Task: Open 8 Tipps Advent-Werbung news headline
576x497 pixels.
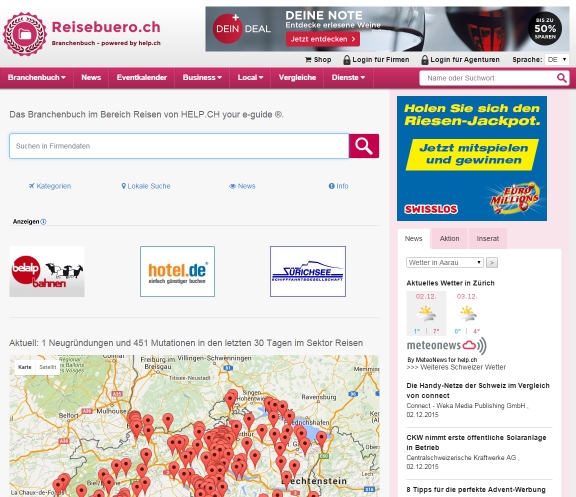Action: [476, 490]
